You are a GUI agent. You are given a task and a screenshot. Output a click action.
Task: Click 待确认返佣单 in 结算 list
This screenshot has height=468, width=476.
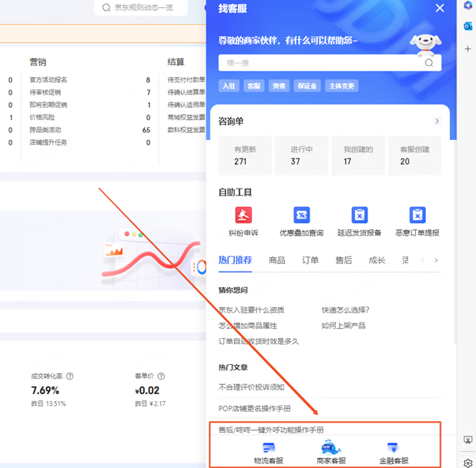186,105
